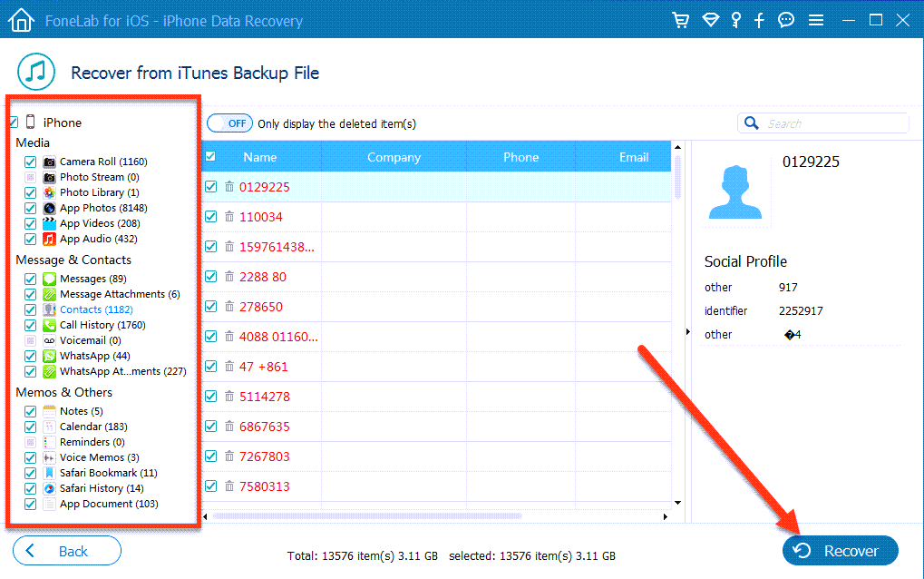Open the feedback chat bubble icon
The height and width of the screenshot is (579, 924).
pyautogui.click(x=786, y=20)
